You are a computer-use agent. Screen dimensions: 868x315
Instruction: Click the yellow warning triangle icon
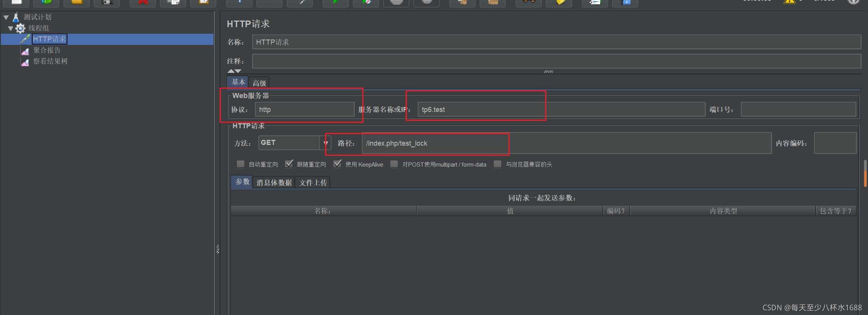tap(789, 2)
